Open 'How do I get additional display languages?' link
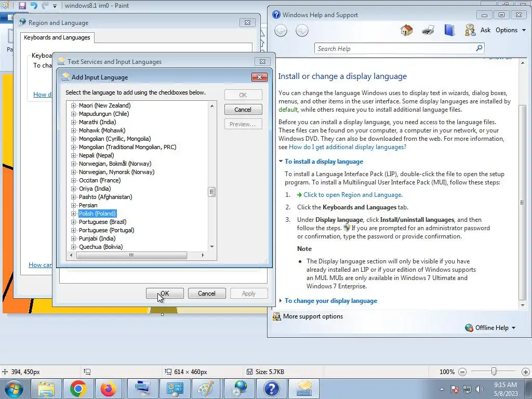532x399 pixels. (348, 147)
